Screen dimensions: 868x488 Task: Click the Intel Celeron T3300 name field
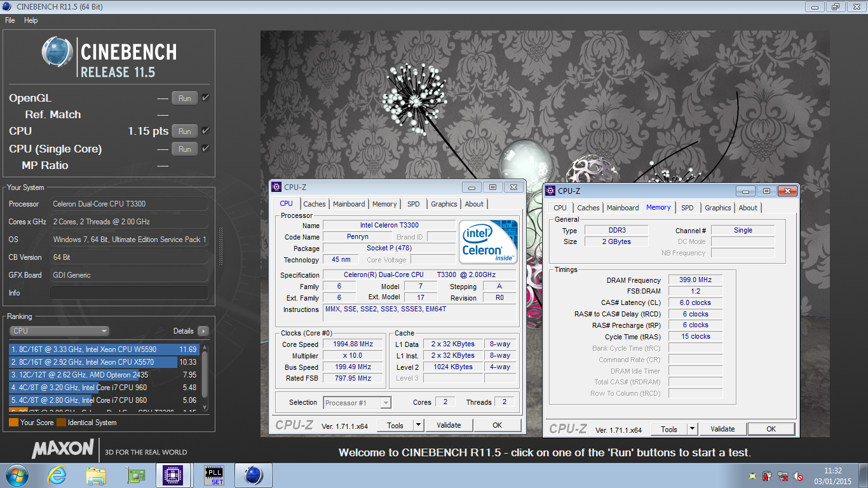[x=389, y=225]
